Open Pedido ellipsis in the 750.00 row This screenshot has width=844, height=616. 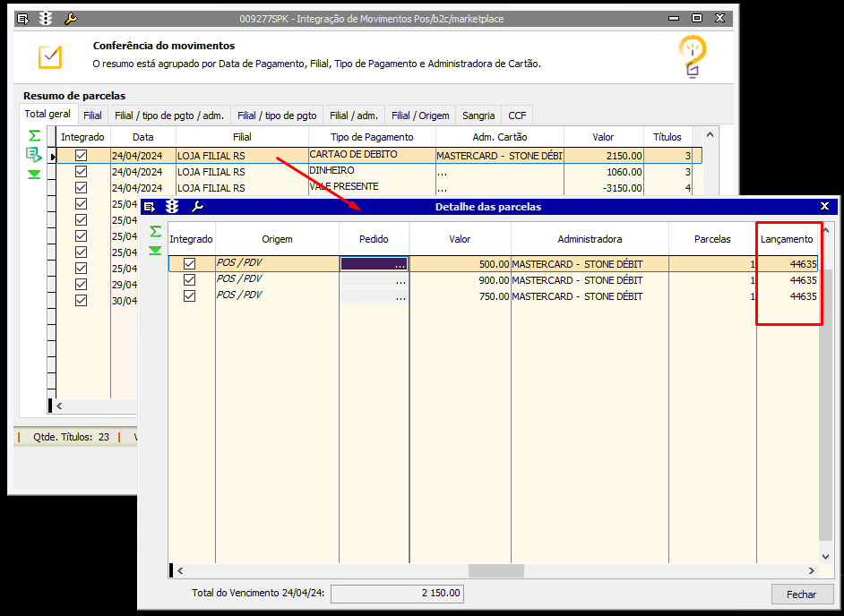[400, 296]
